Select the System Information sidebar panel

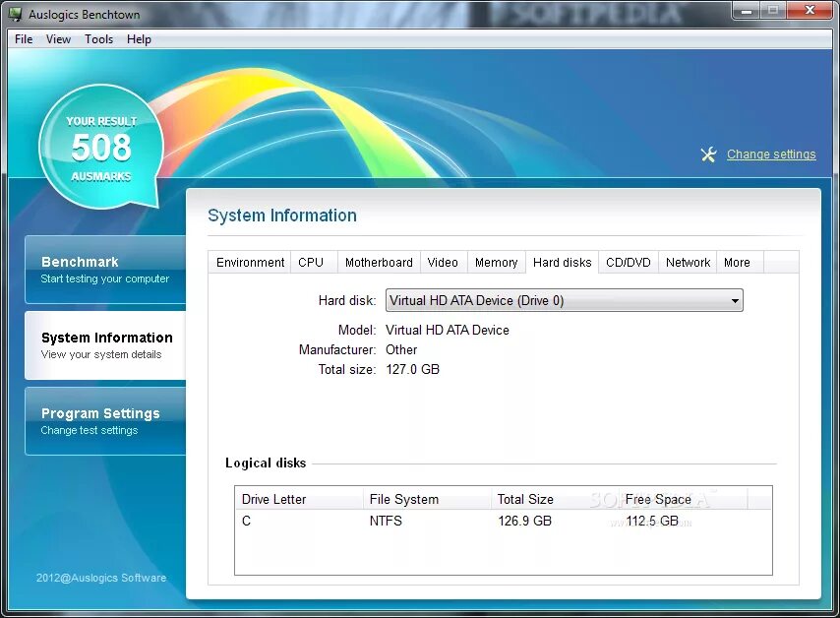pyautogui.click(x=105, y=345)
